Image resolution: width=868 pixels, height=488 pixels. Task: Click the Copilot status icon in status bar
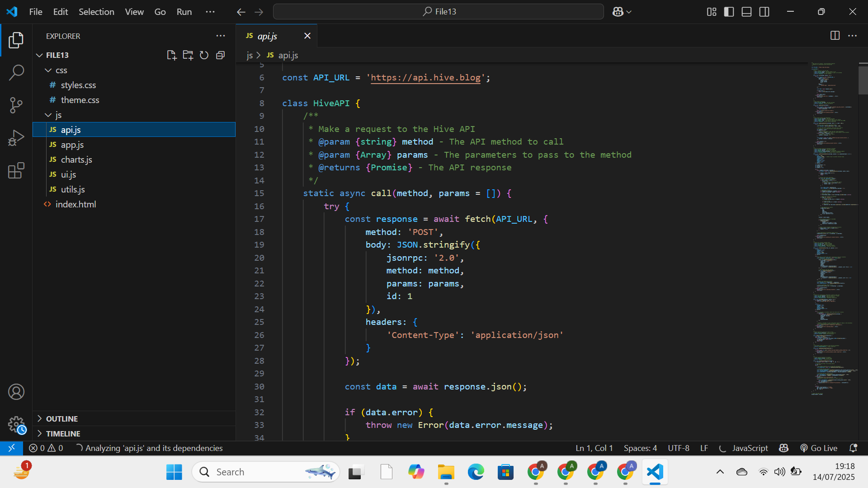coord(783,448)
